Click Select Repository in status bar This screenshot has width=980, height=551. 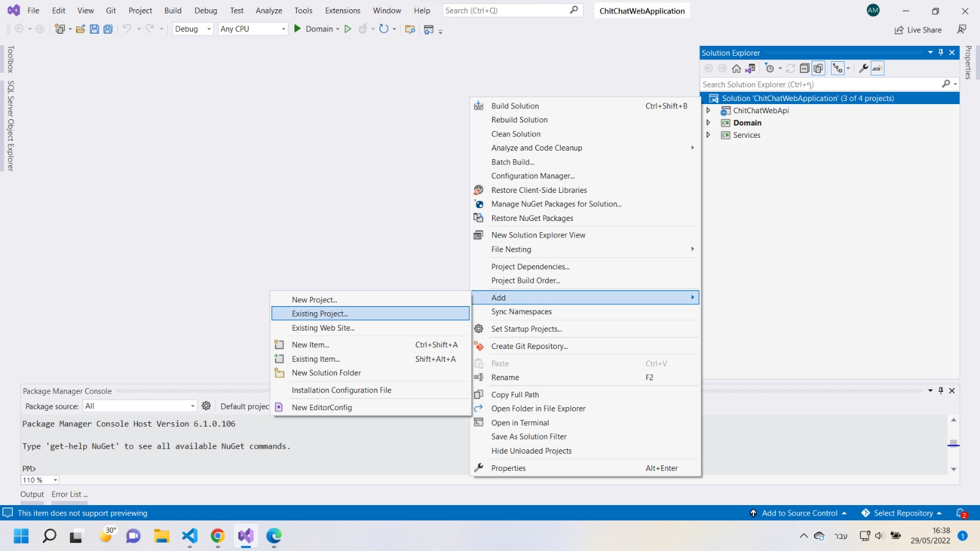[901, 513]
